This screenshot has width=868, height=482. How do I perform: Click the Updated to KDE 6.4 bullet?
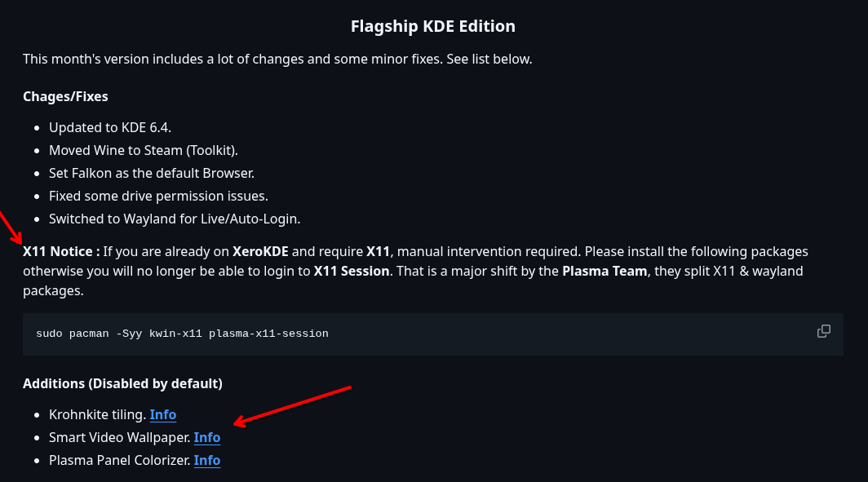click(x=110, y=127)
